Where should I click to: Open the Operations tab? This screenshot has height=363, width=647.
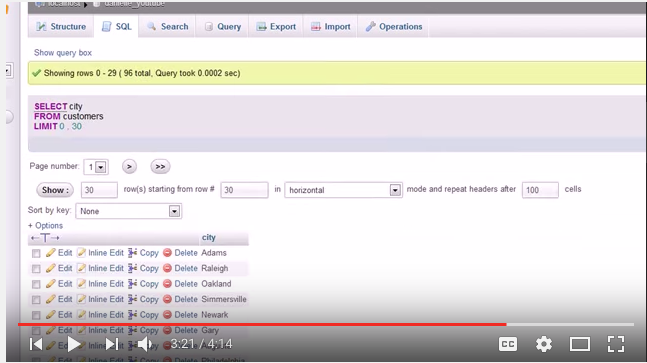coord(394,27)
